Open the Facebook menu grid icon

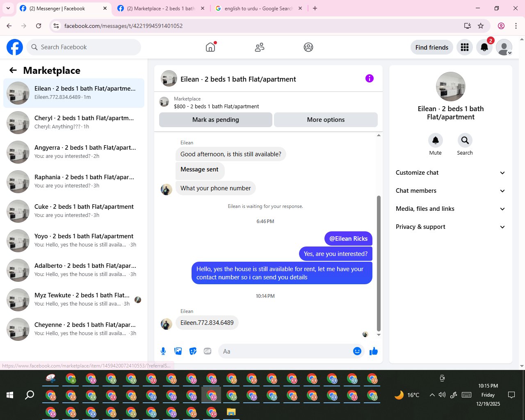(x=465, y=47)
